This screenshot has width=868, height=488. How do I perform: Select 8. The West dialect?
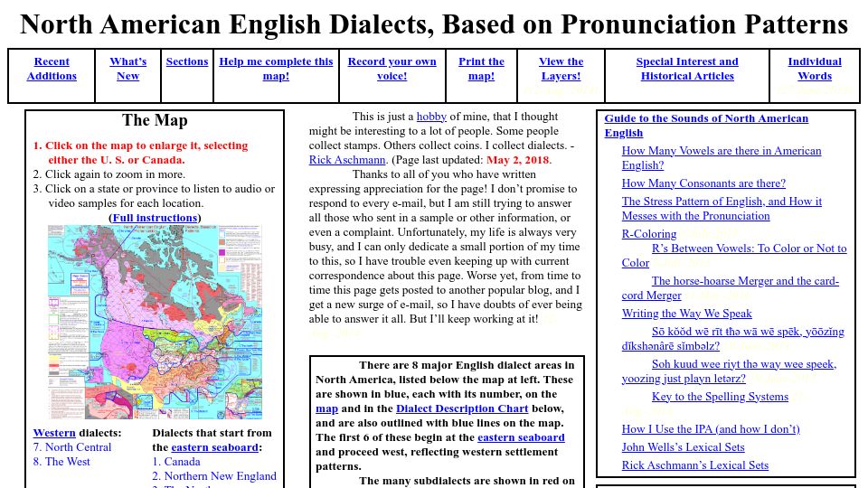click(x=61, y=462)
